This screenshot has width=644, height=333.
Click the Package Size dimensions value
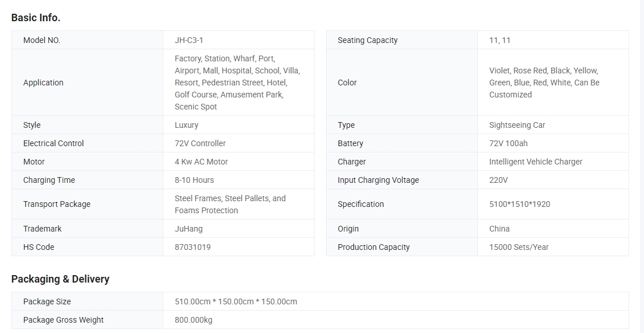pyautogui.click(x=235, y=301)
